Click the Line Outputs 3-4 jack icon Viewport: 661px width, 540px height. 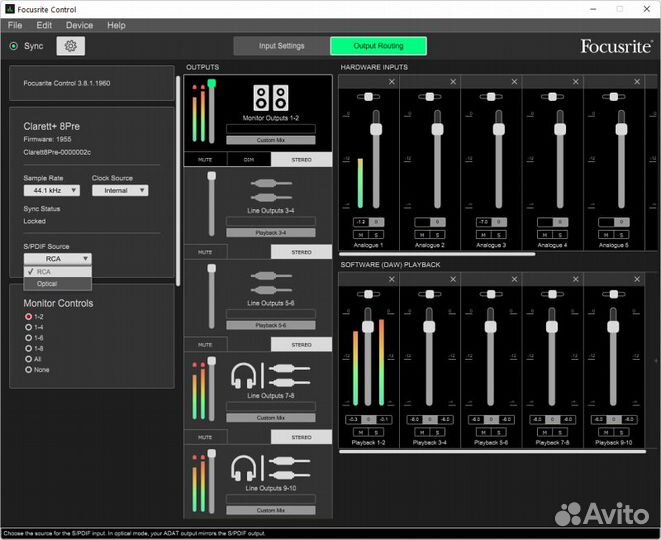[271, 190]
